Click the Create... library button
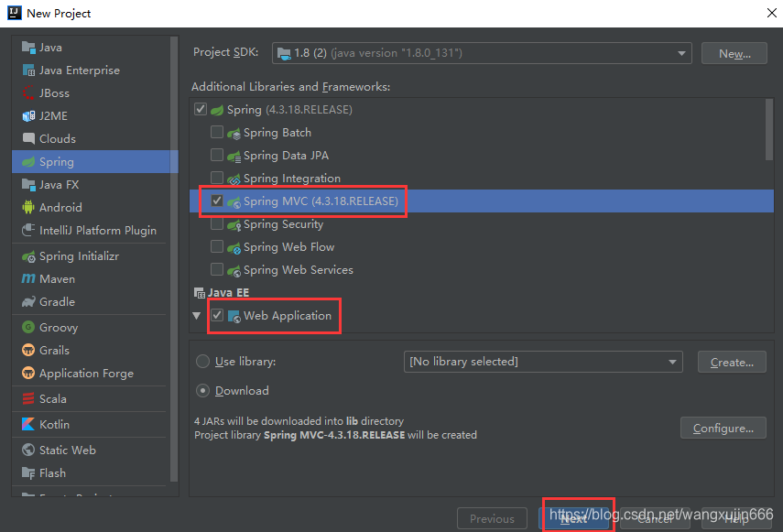The height and width of the screenshot is (532, 783). (732, 362)
